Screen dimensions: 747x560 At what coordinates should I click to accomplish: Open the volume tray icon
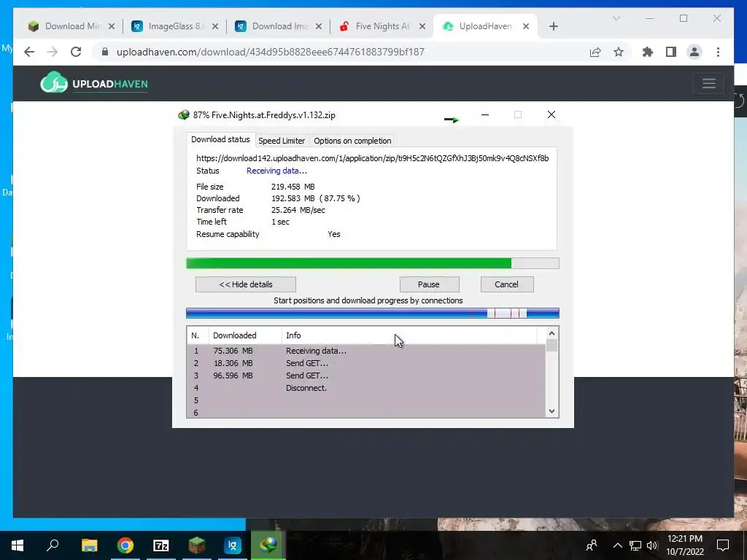click(x=652, y=545)
